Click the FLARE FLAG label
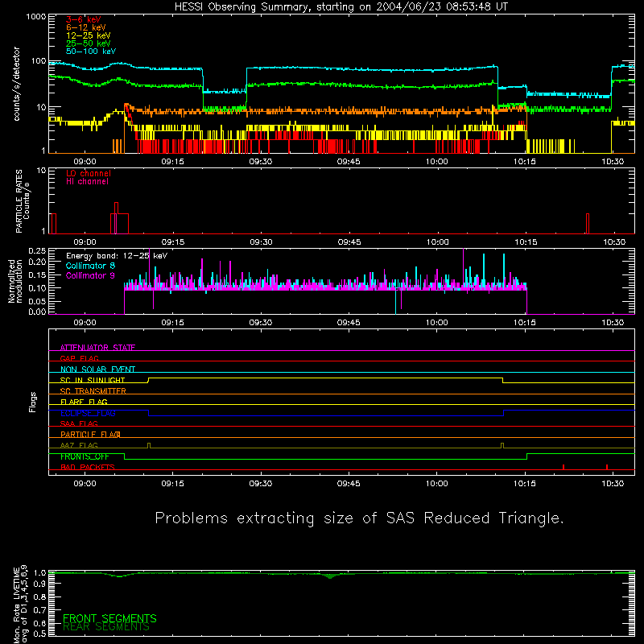The width and height of the screenshot is (644, 644). (84, 402)
